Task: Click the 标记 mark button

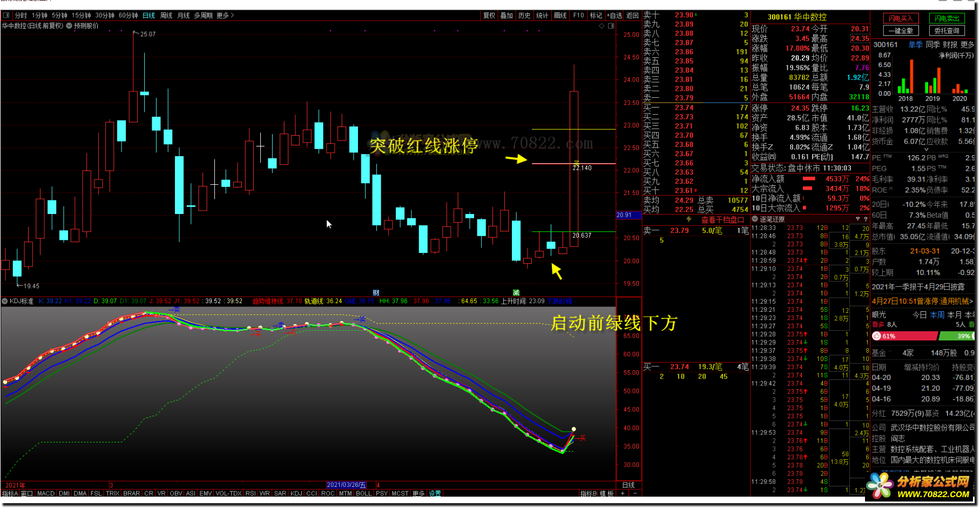Action: [x=596, y=16]
